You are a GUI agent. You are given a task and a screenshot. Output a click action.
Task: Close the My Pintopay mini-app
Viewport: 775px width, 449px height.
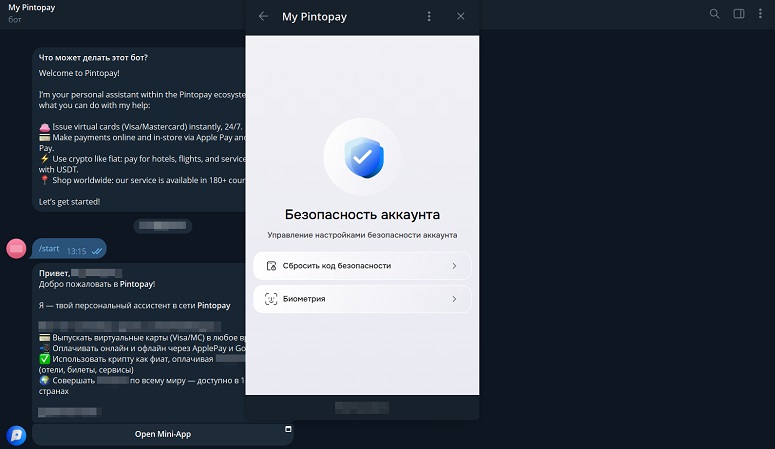coord(460,17)
